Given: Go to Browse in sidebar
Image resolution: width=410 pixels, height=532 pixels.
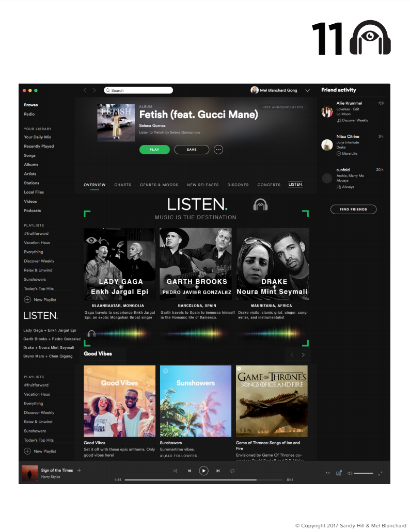Looking at the screenshot, I should (31, 105).
